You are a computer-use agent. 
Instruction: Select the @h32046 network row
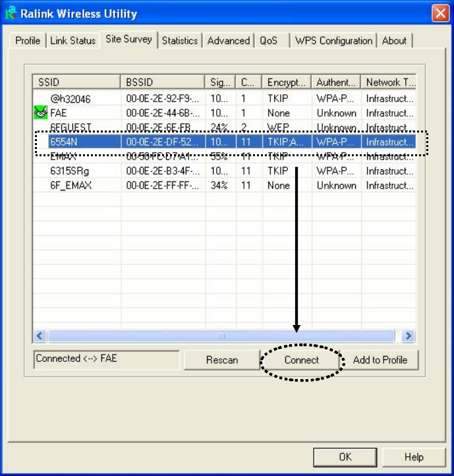point(224,98)
